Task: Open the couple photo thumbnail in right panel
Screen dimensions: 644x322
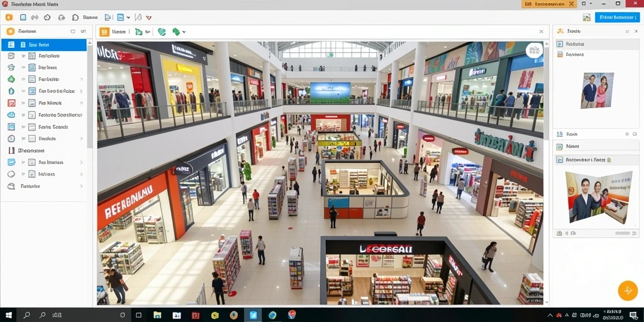Action: [x=597, y=91]
